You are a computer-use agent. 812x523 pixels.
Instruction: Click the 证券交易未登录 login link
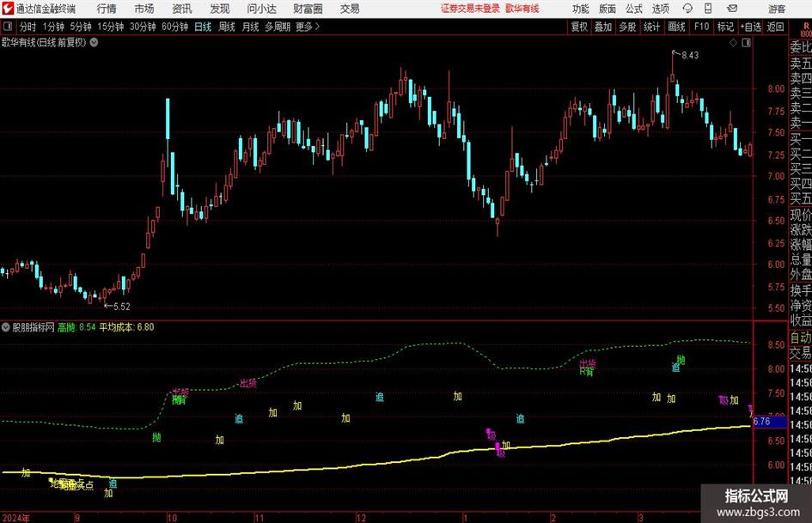pyautogui.click(x=470, y=9)
